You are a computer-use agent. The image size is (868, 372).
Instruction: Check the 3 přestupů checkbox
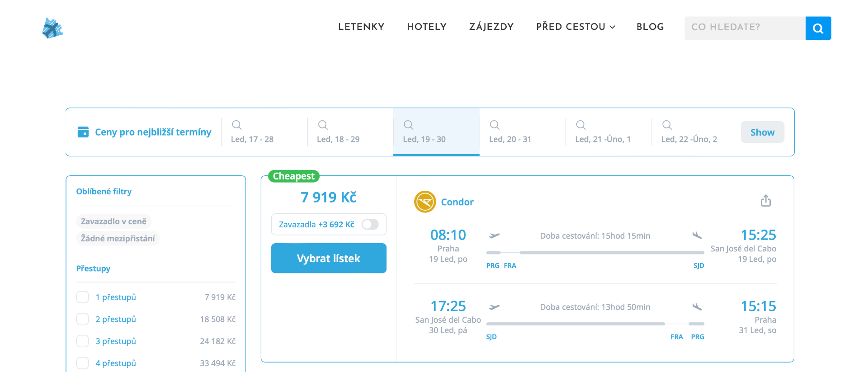83,341
